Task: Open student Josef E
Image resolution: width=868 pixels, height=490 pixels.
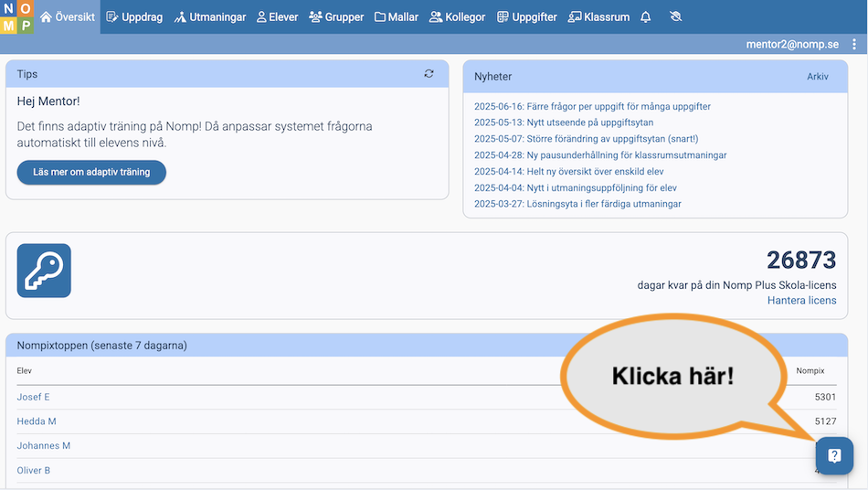Action: 33,397
